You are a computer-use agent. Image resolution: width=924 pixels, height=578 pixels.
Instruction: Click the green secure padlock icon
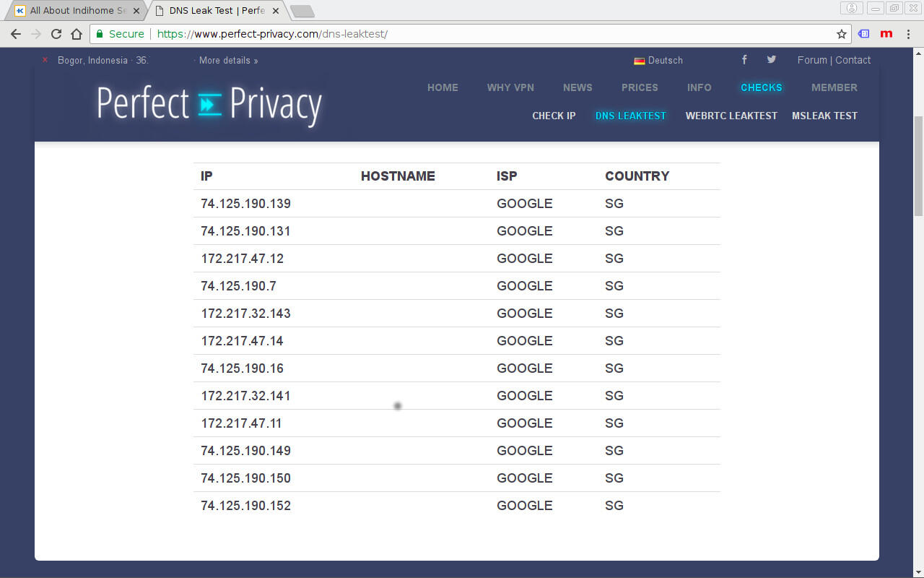pyautogui.click(x=100, y=34)
